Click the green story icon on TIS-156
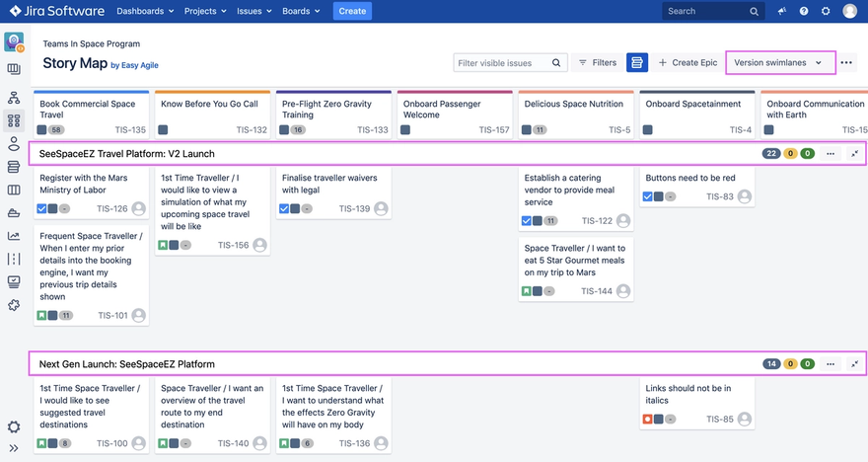The height and width of the screenshot is (462, 868). point(163,245)
